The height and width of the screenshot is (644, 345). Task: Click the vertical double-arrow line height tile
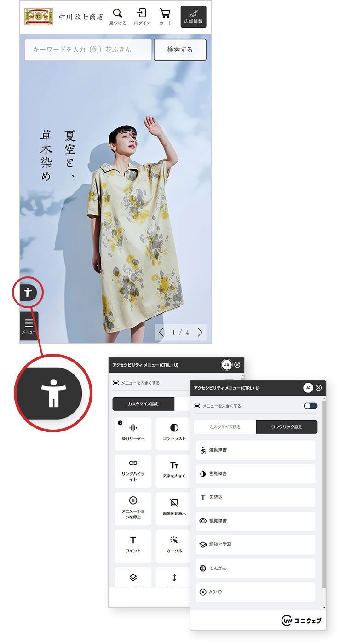(173, 578)
